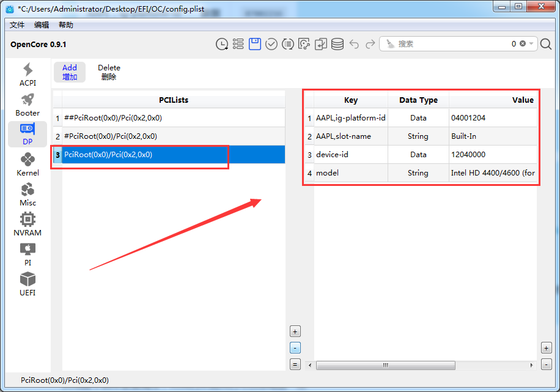
Task: Switch to the Delete 删除 tab
Action: (109, 72)
